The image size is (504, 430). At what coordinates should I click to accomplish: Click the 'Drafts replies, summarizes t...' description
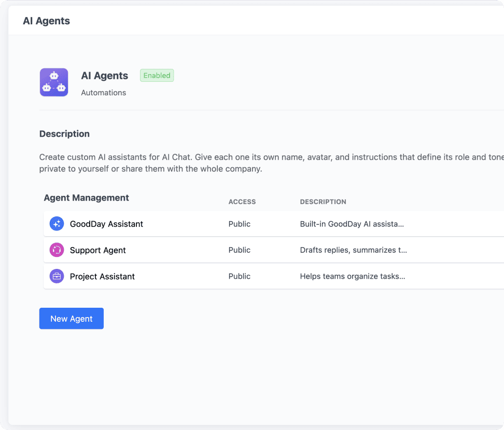(x=354, y=250)
